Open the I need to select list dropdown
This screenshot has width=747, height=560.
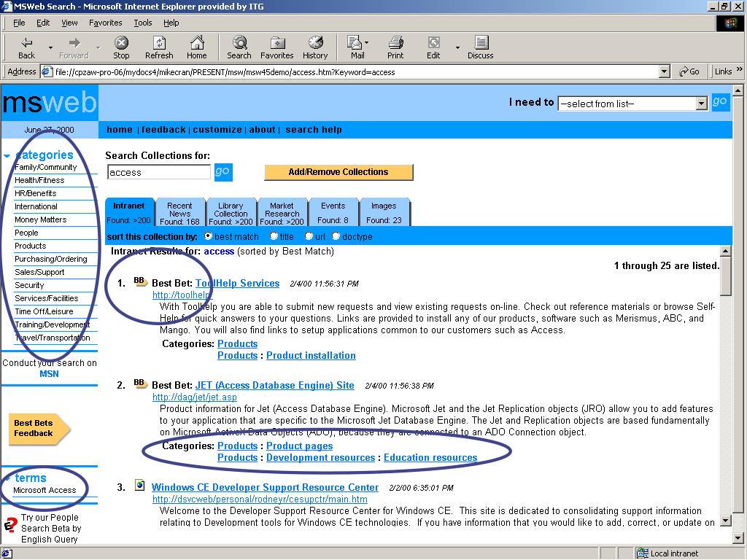click(x=701, y=104)
